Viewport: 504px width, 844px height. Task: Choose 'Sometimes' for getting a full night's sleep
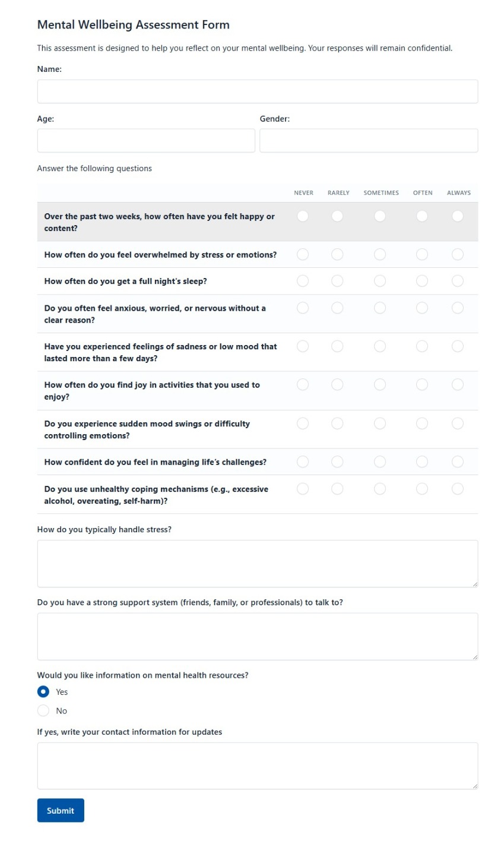pos(380,280)
